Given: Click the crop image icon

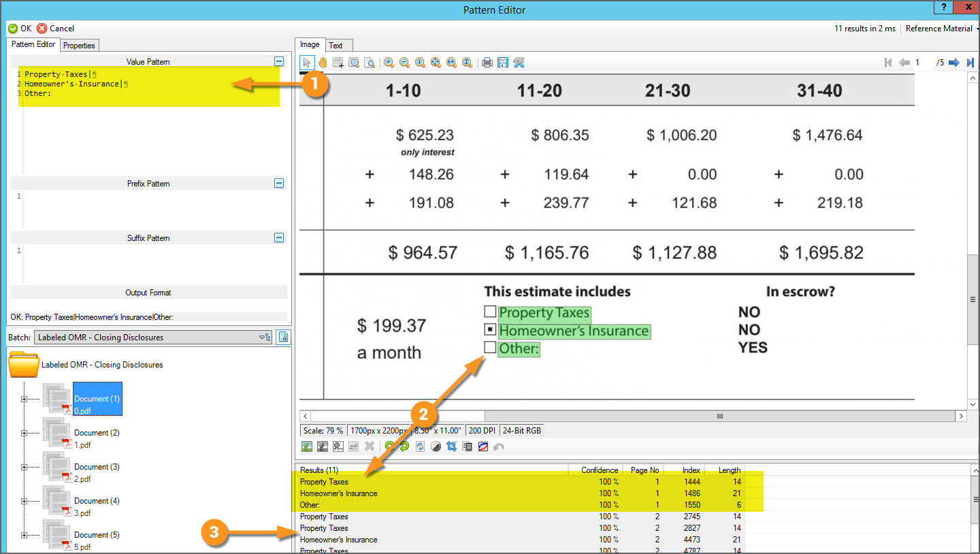Looking at the screenshot, I should (x=451, y=446).
